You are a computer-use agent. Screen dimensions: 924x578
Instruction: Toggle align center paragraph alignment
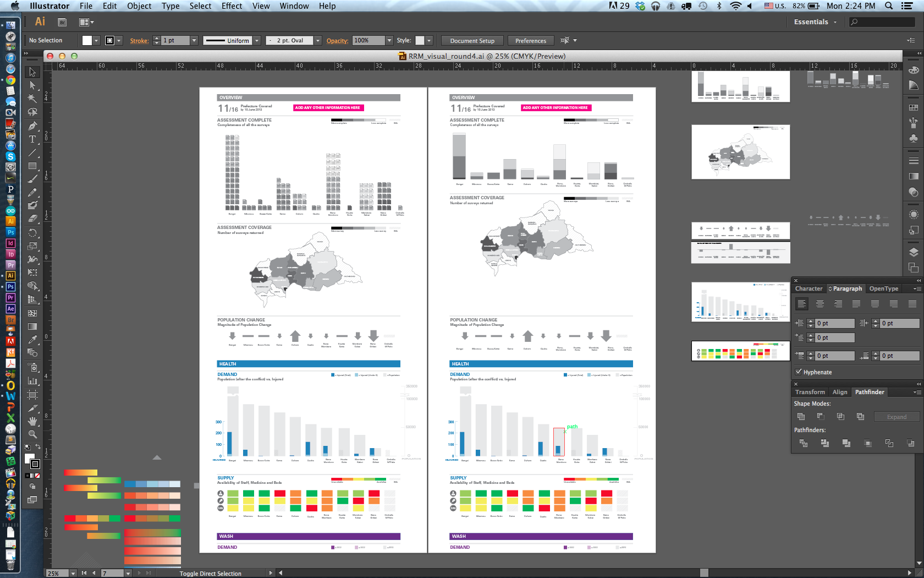pos(820,304)
